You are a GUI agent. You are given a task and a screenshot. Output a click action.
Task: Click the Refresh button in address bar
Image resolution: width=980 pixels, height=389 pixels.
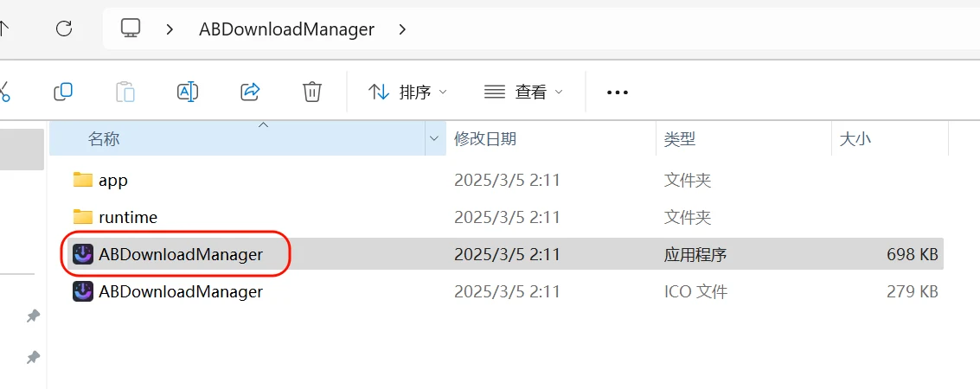point(63,29)
